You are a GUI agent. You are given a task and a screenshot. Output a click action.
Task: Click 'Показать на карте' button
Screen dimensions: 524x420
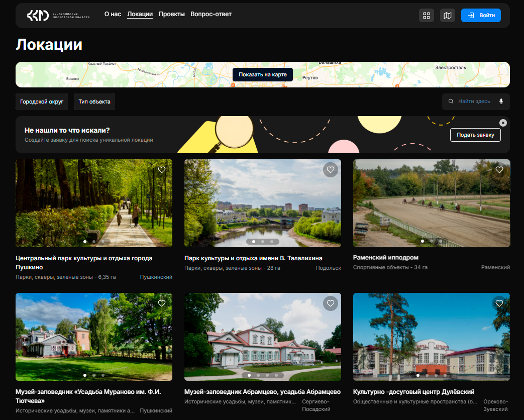[x=263, y=75]
